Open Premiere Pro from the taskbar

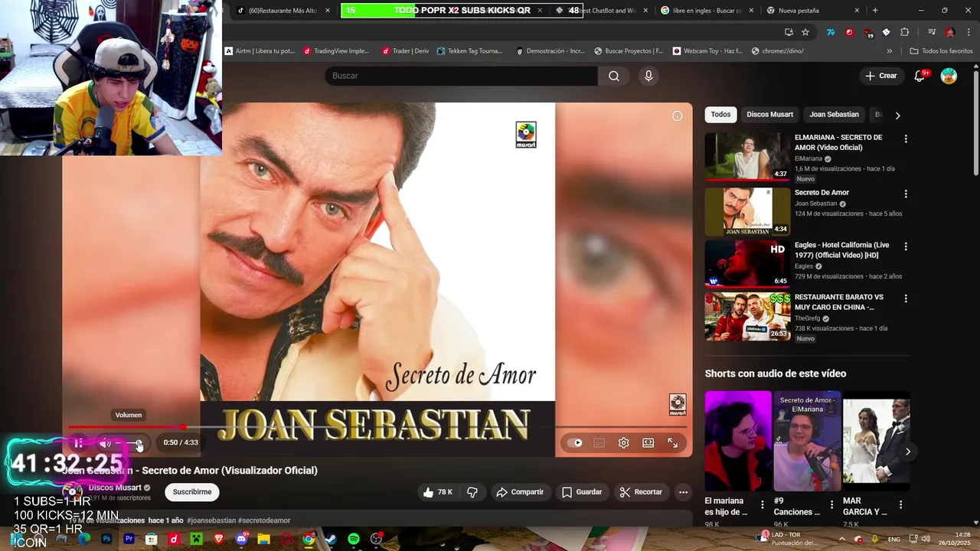129,539
